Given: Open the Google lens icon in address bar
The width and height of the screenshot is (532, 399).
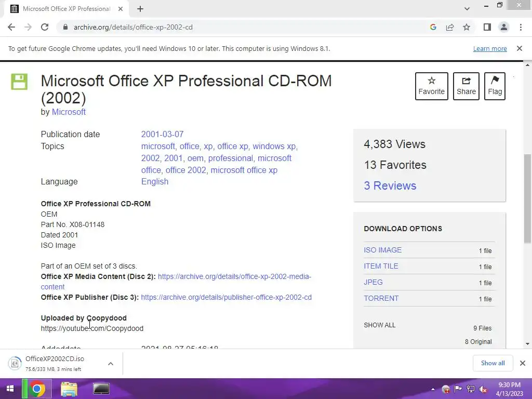Looking at the screenshot, I should (x=433, y=27).
